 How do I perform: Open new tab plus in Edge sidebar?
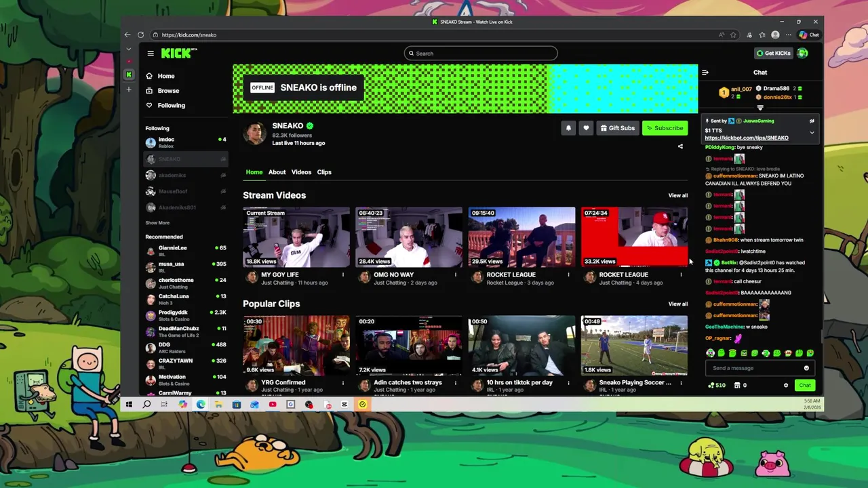tap(128, 89)
